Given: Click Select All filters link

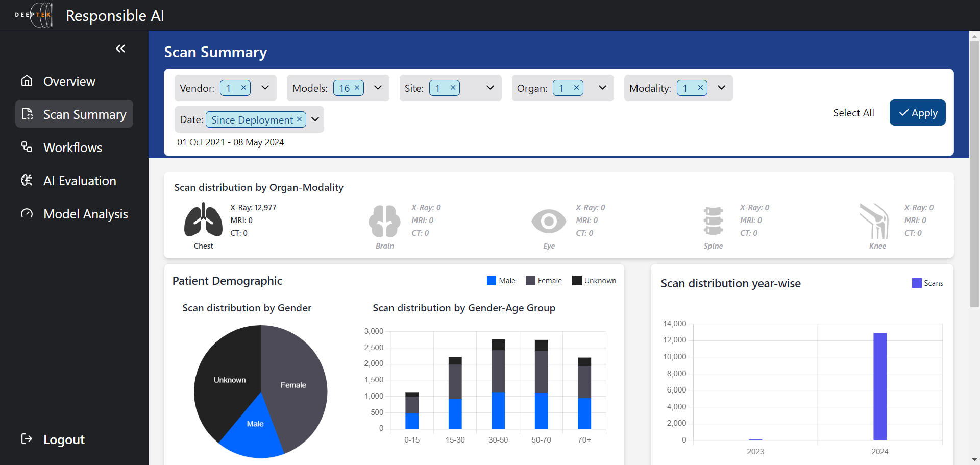Looking at the screenshot, I should (853, 112).
